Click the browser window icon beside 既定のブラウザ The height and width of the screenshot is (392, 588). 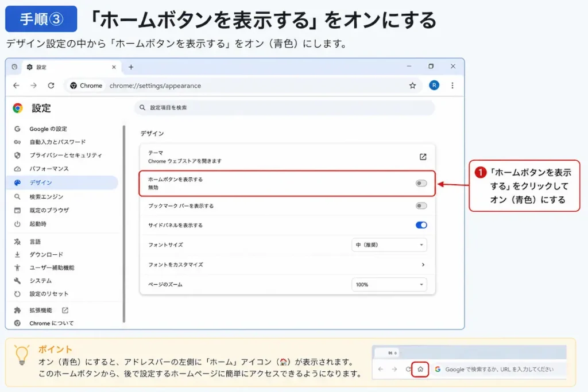[x=17, y=210]
